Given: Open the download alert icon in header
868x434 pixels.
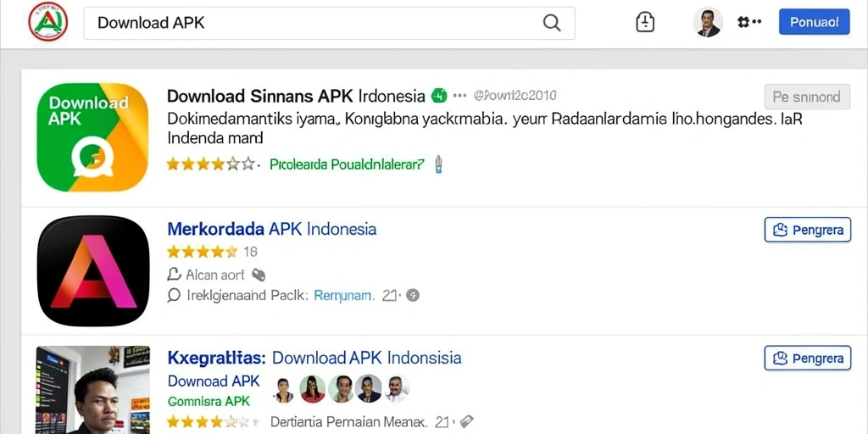Looking at the screenshot, I should point(645,23).
